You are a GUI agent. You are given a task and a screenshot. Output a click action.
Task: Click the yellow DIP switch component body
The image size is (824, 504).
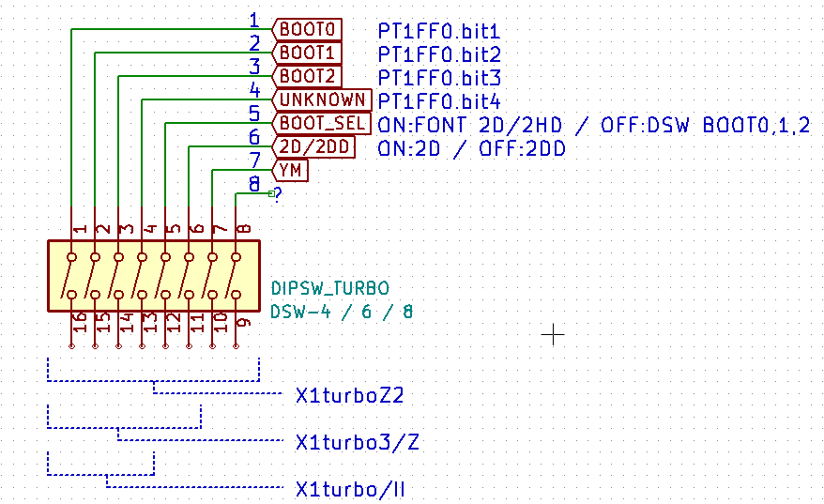(x=154, y=277)
